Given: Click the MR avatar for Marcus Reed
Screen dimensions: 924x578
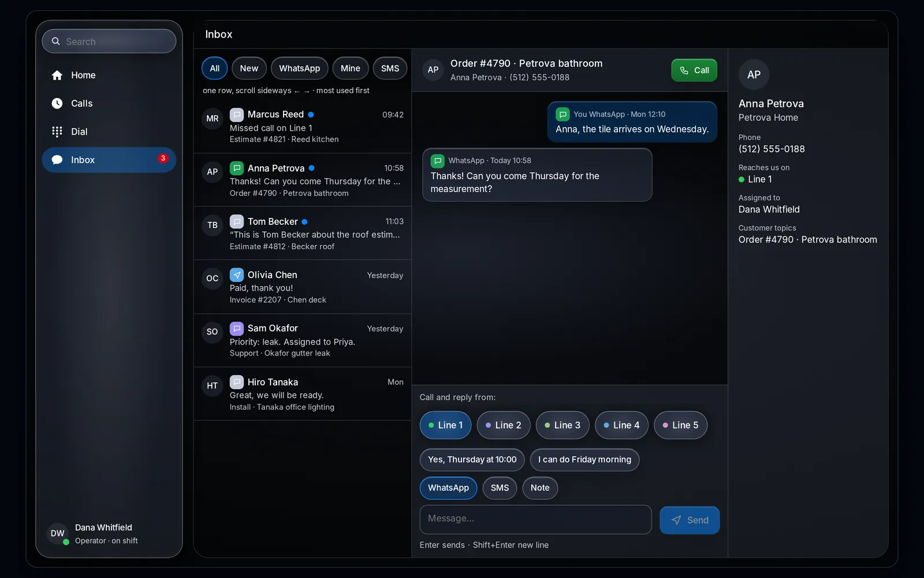Looking at the screenshot, I should [x=213, y=118].
